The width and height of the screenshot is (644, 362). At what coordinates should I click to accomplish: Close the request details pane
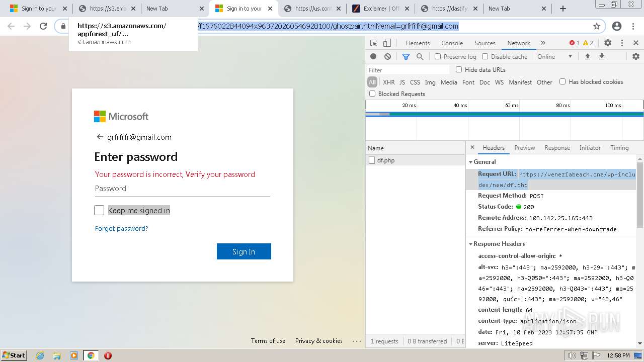point(472,147)
